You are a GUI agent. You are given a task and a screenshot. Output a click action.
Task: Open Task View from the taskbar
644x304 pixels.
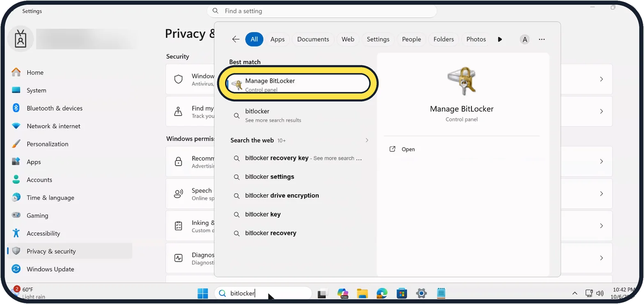(323, 293)
